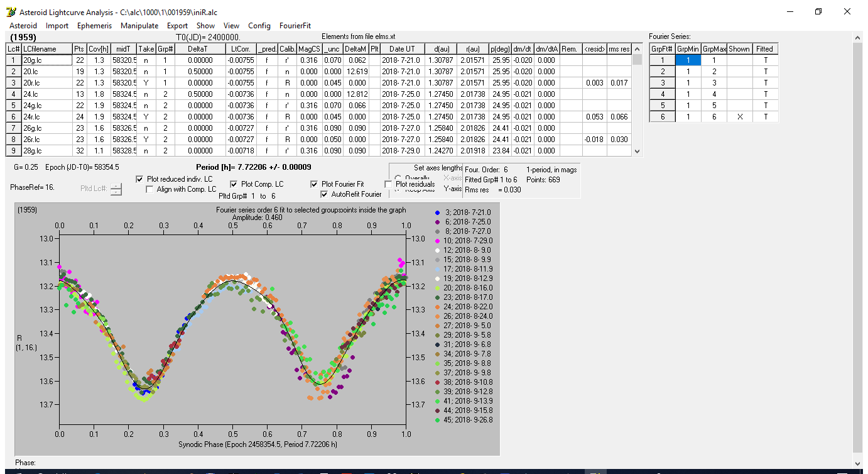Open the Asteroid menu
Image resolution: width=868 pixels, height=474 pixels.
click(x=23, y=26)
